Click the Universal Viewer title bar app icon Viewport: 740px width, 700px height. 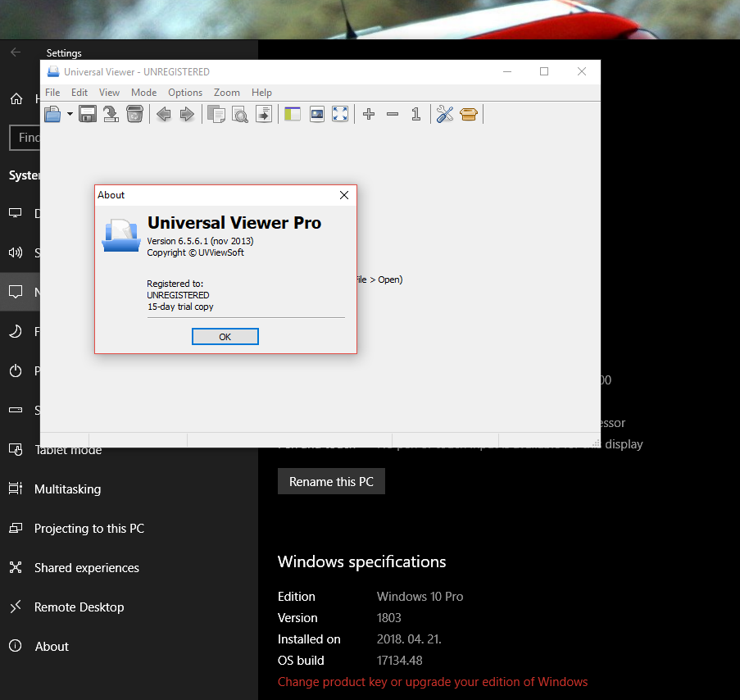[x=53, y=72]
